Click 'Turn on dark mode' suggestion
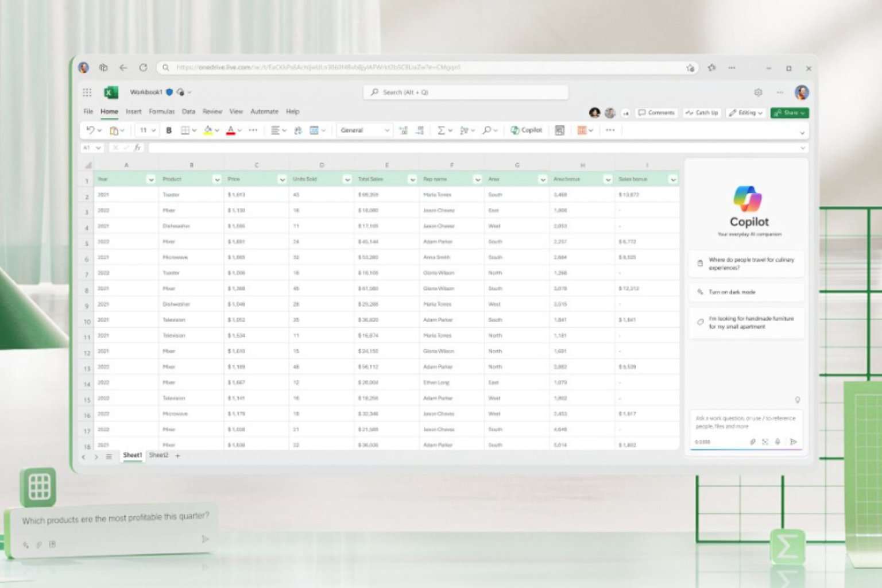 click(746, 292)
